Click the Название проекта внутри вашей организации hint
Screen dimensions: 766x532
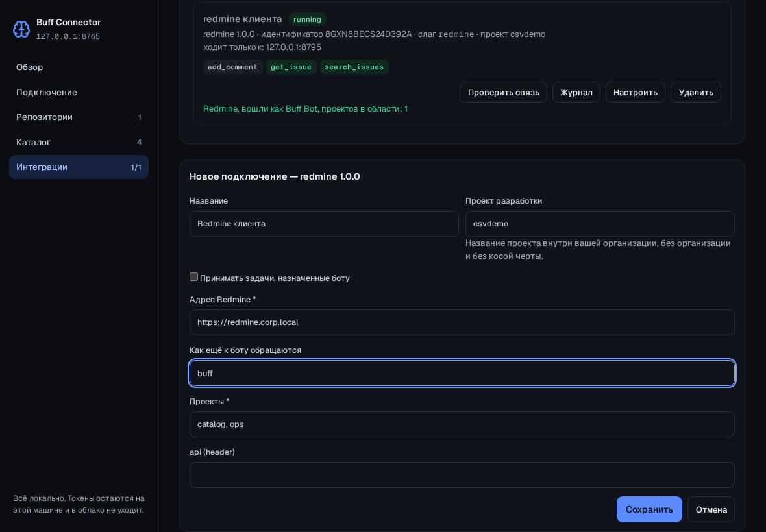598,249
